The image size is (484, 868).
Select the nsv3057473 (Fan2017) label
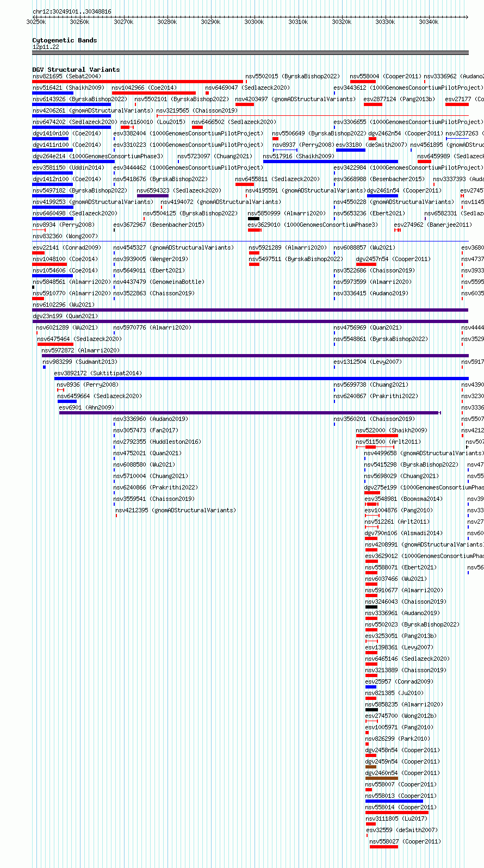pos(146,430)
